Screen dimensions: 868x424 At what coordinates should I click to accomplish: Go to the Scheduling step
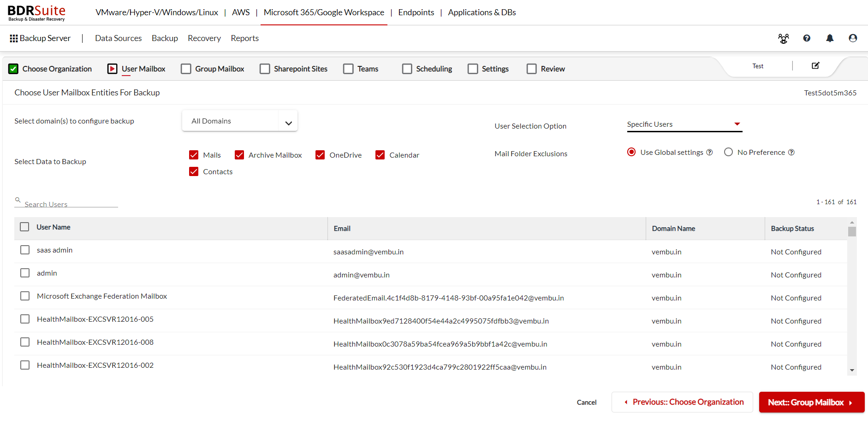427,69
